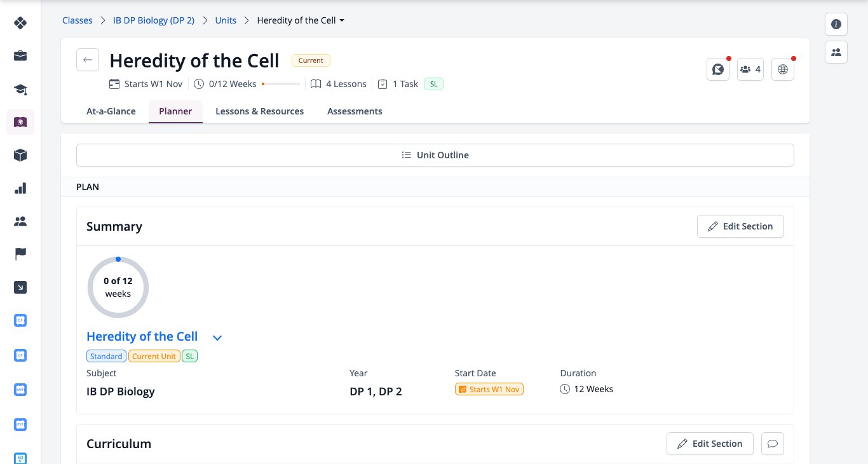Open the flag icon in sidebar
Image resolution: width=868 pixels, height=464 pixels.
[x=20, y=254]
